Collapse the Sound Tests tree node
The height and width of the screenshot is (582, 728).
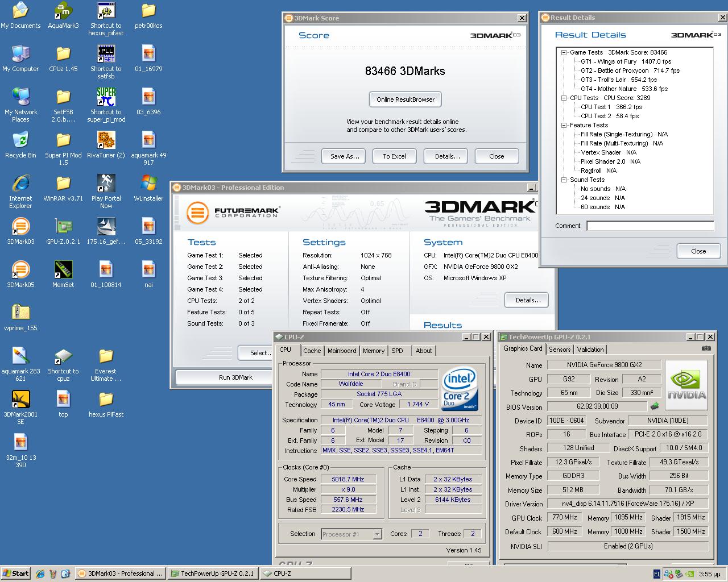click(x=564, y=180)
